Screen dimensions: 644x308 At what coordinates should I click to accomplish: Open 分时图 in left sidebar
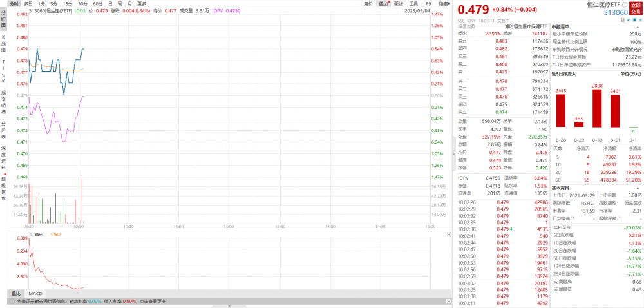[x=4, y=19]
